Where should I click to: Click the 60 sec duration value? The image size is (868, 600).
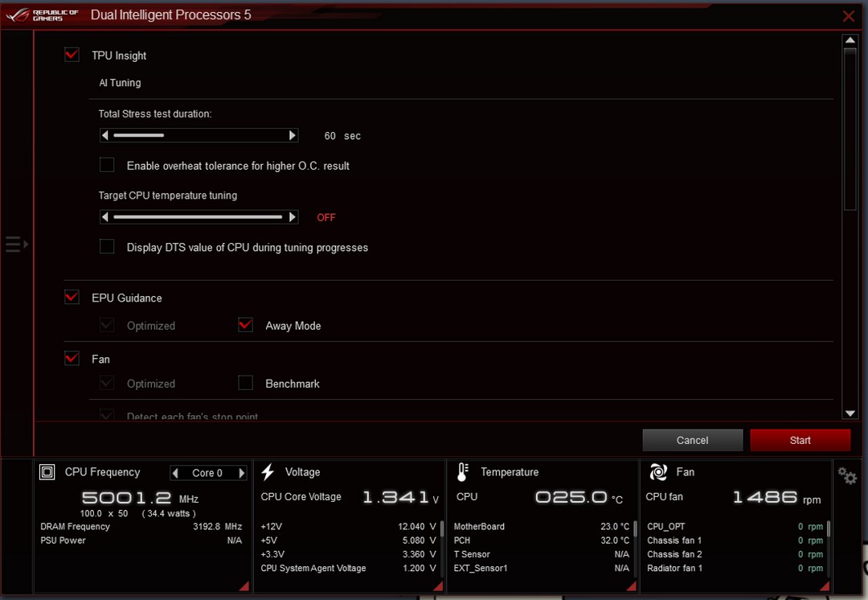click(342, 136)
